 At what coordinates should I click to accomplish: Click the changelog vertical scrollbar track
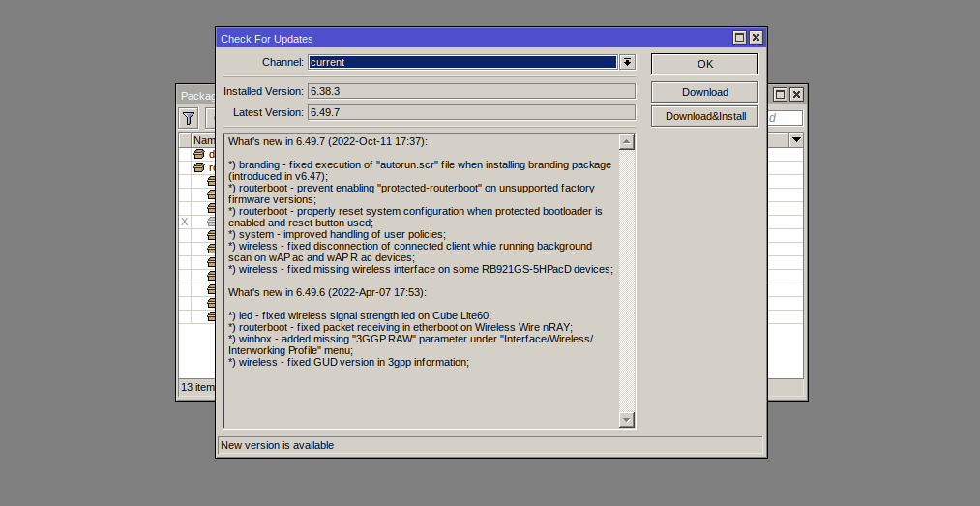(x=627, y=282)
